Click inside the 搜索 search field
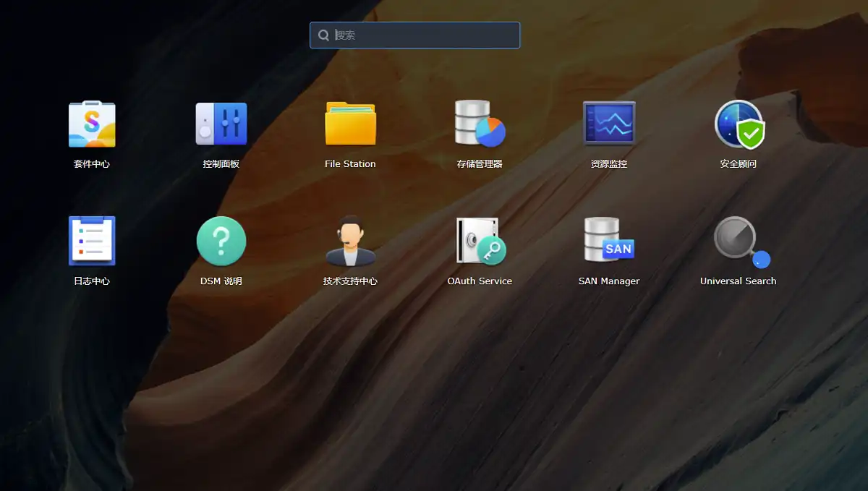Viewport: 868px width, 491px height. pos(423,35)
